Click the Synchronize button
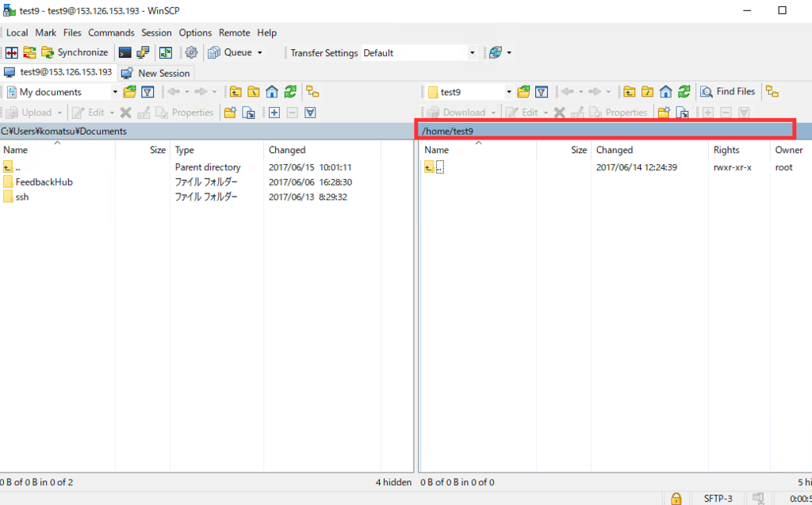 (75, 52)
